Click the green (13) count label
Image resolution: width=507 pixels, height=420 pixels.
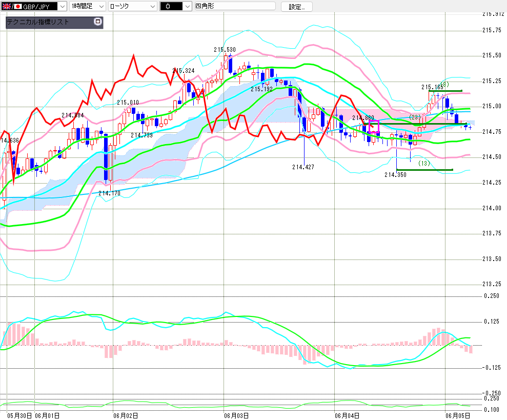click(424, 163)
